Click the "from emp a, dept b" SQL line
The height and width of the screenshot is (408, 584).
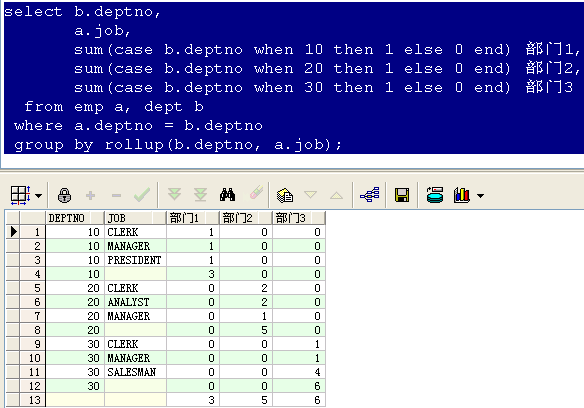click(x=114, y=107)
